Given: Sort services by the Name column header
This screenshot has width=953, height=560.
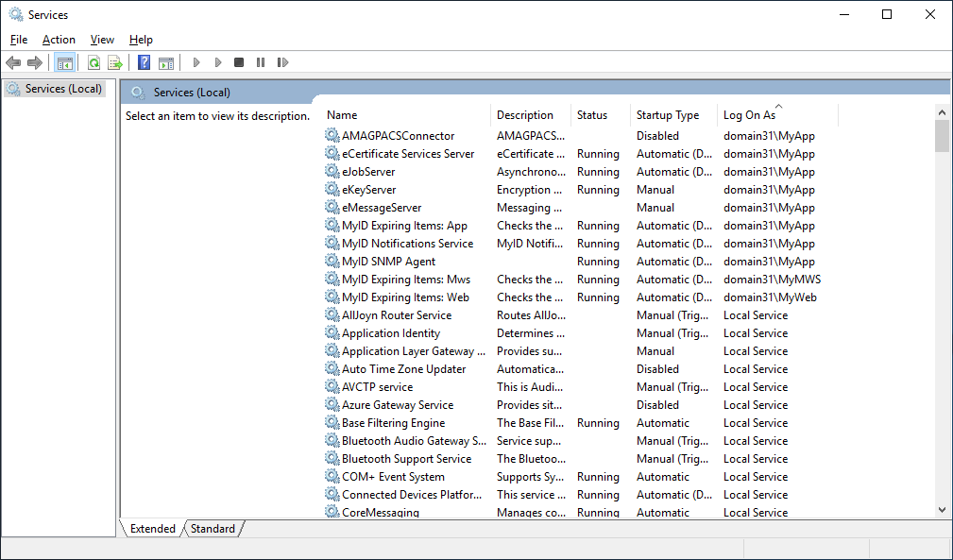Looking at the screenshot, I should point(406,115).
